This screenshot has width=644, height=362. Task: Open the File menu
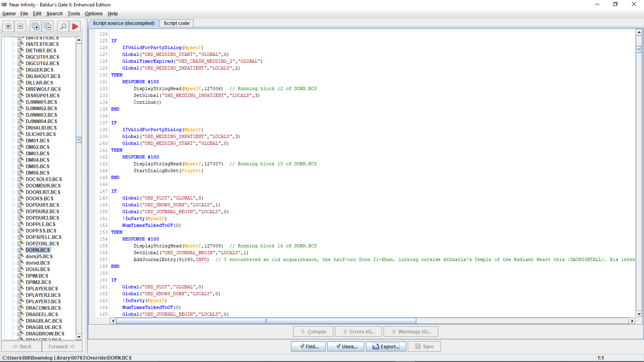click(24, 14)
